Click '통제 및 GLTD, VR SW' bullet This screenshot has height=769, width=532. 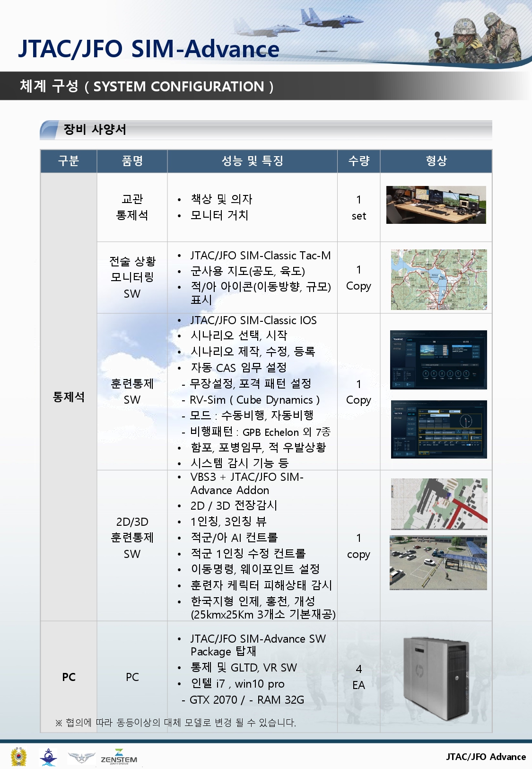[244, 668]
